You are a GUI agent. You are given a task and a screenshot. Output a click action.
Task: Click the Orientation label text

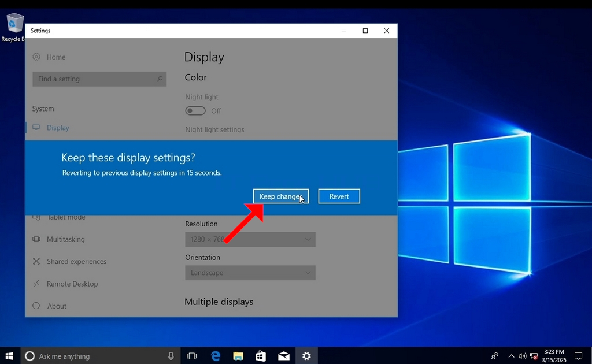[x=202, y=257]
